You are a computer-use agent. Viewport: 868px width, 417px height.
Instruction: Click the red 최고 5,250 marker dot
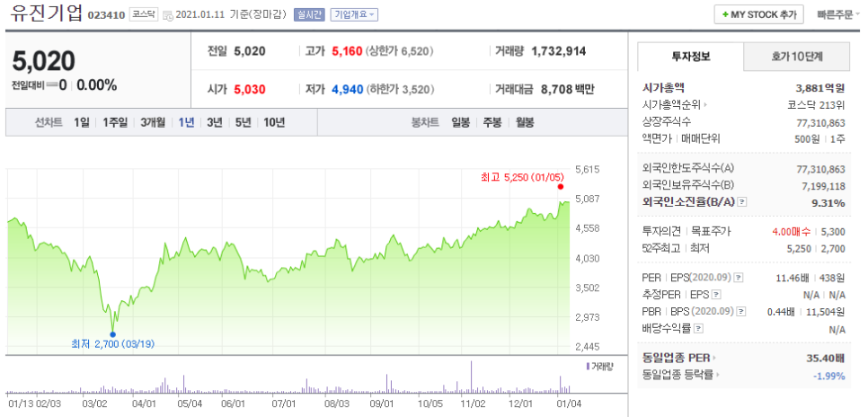(560, 187)
